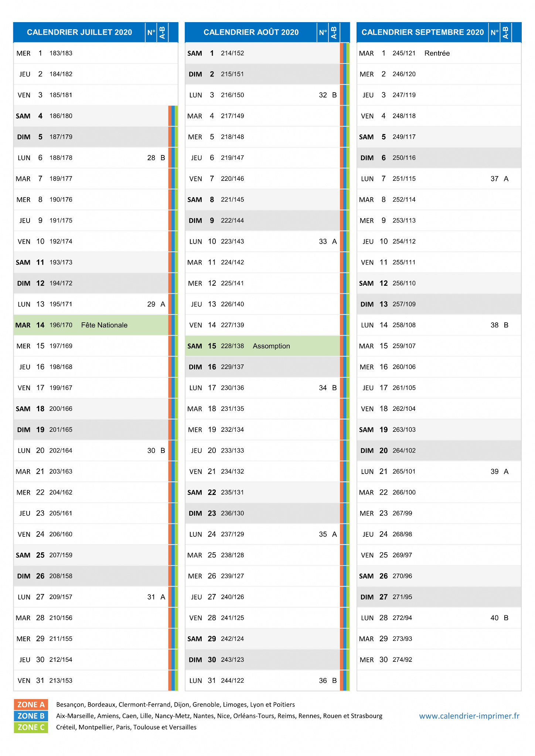Open the www.calendrier-imprimer.fr link
Viewport: 535px width, 756px height.
click(469, 716)
